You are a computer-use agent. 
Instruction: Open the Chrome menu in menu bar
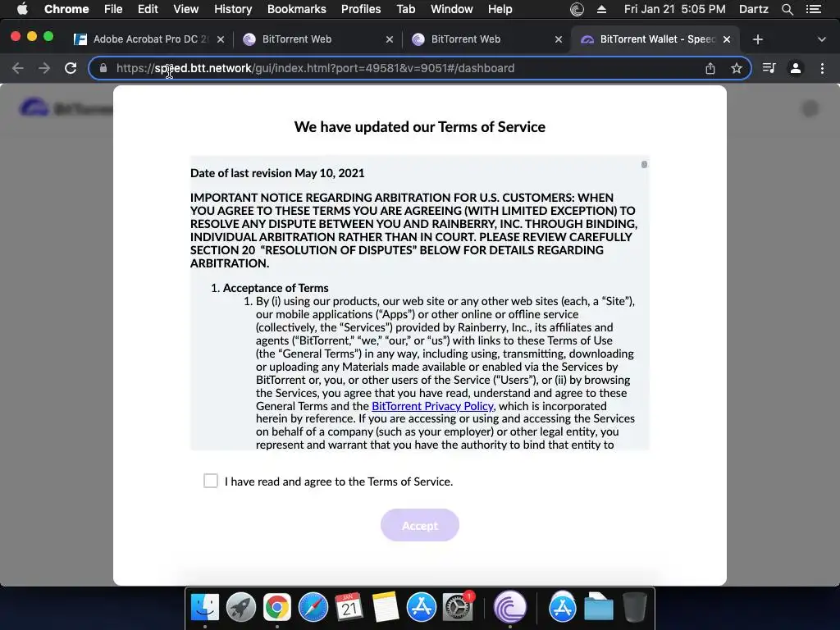pyautogui.click(x=66, y=9)
